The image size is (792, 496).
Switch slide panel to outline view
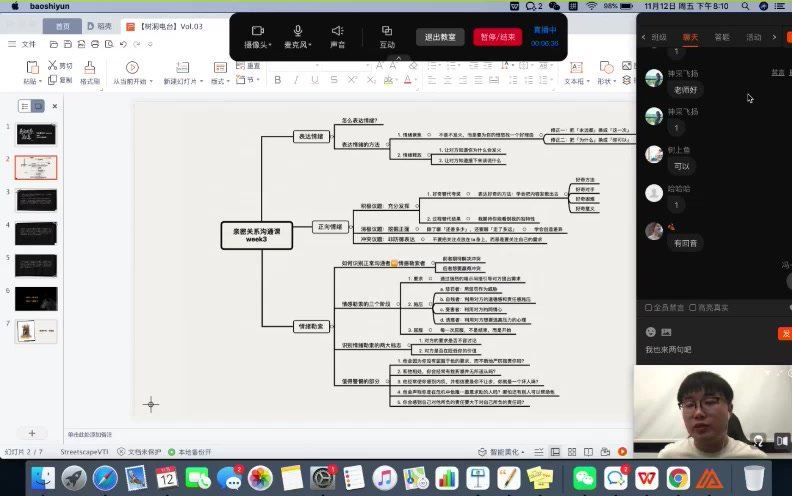25,106
